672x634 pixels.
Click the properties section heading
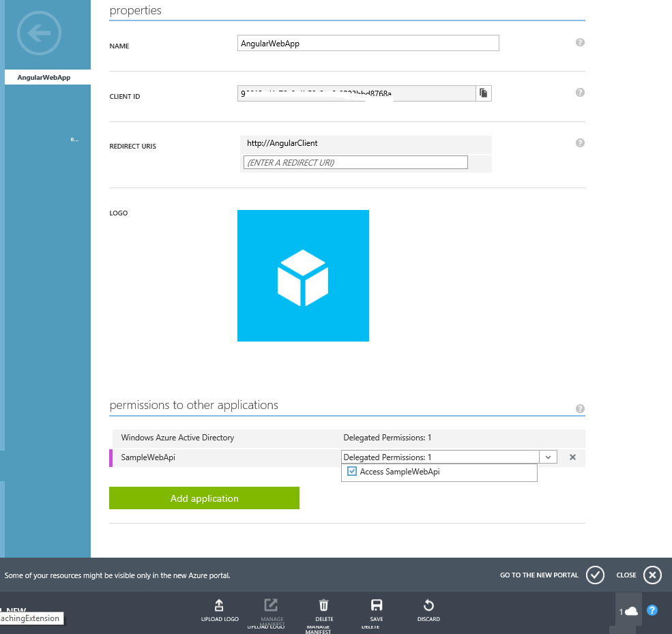coord(136,10)
